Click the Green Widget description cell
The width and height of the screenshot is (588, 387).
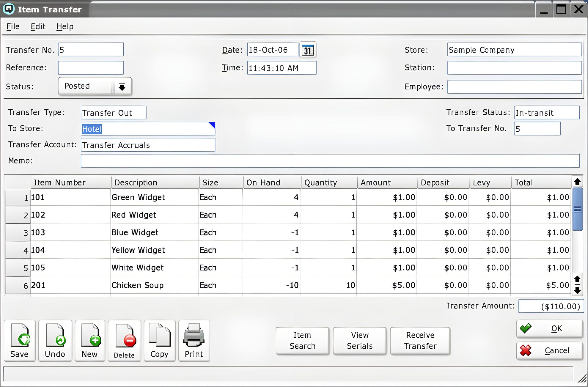[x=154, y=197]
